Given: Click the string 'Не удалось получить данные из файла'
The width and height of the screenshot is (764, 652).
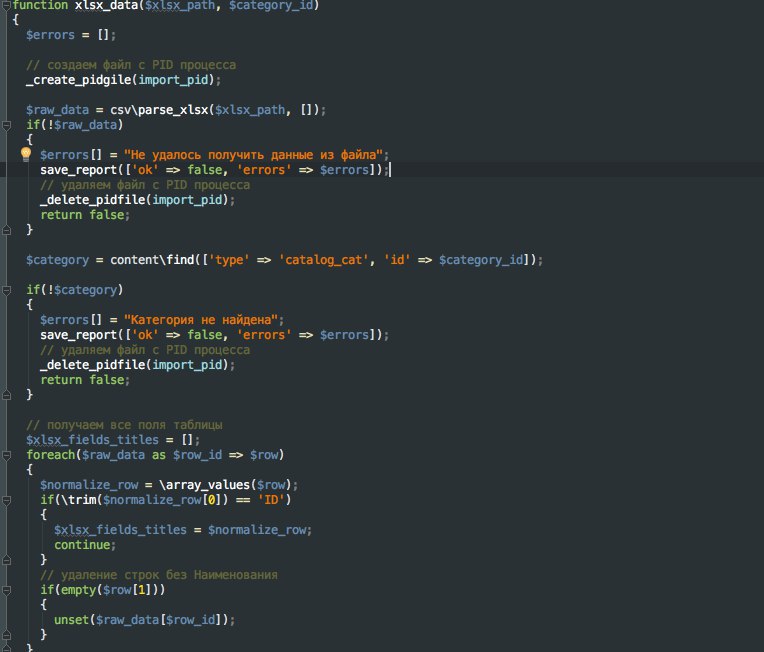Looking at the screenshot, I should click(253, 155).
